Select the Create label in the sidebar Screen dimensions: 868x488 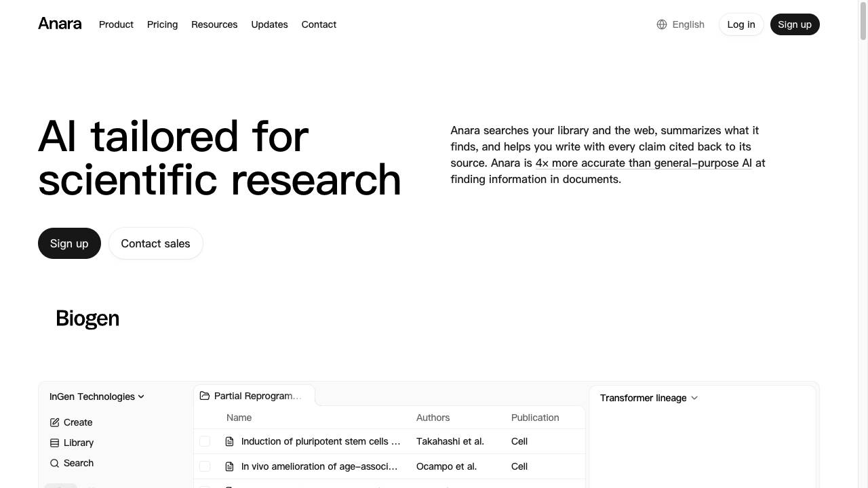[x=78, y=422]
